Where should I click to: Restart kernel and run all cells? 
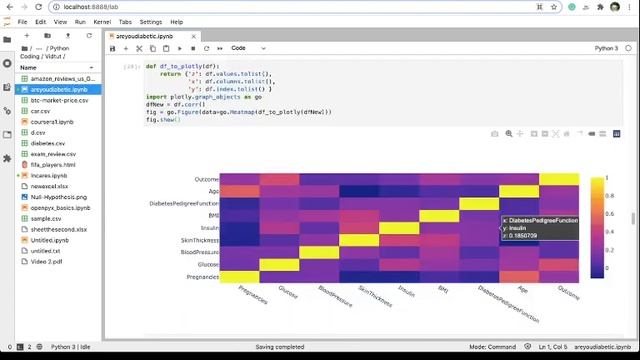(x=220, y=49)
